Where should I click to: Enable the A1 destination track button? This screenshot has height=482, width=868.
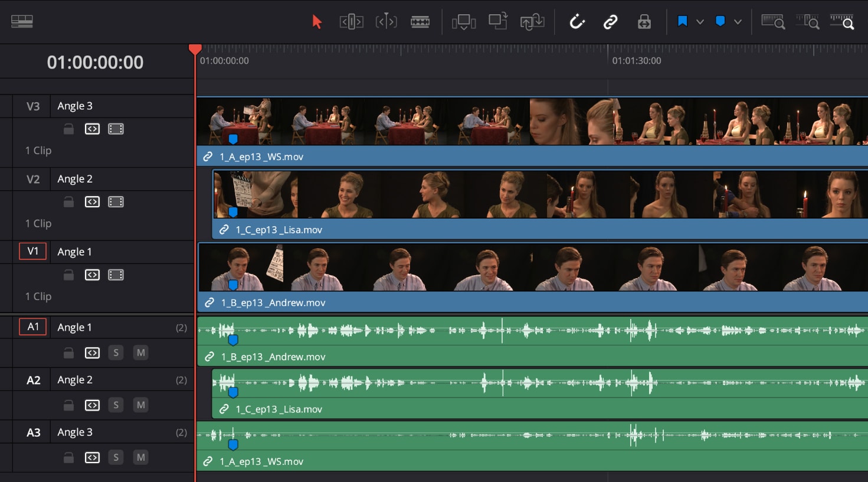(32, 327)
